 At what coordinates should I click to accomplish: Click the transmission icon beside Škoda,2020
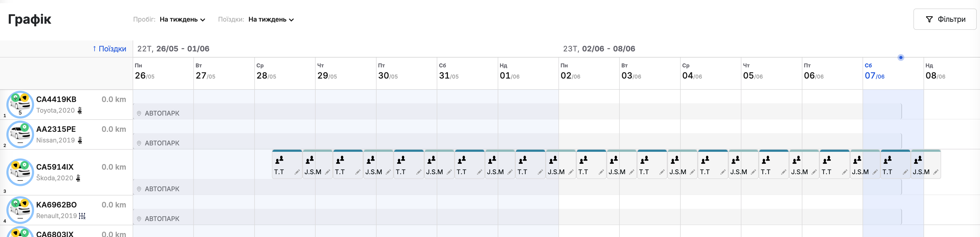click(x=78, y=178)
